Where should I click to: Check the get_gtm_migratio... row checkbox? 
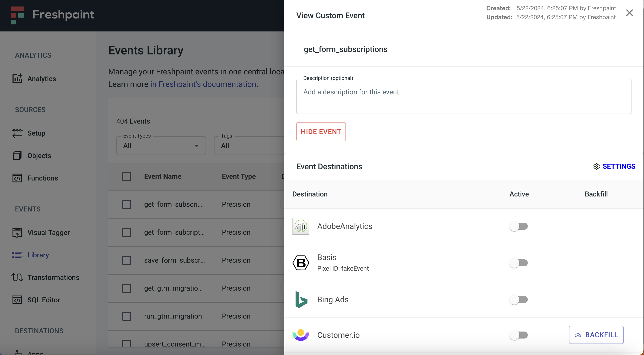(x=127, y=288)
